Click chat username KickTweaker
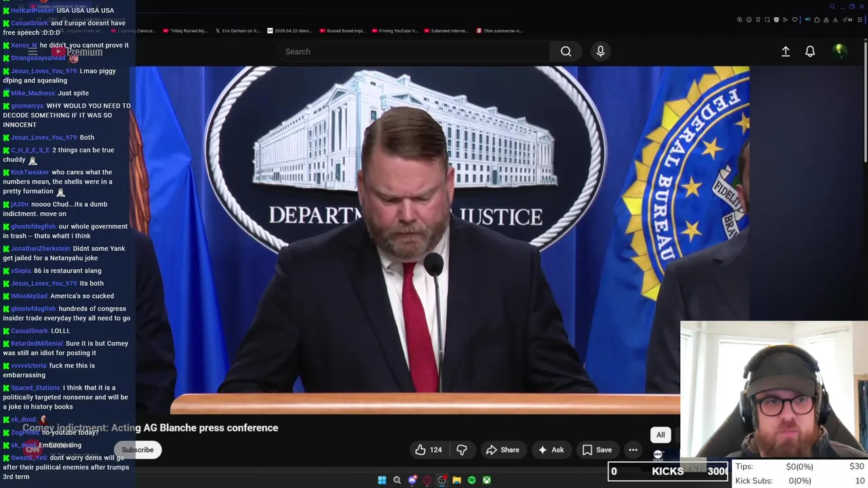 (30, 172)
